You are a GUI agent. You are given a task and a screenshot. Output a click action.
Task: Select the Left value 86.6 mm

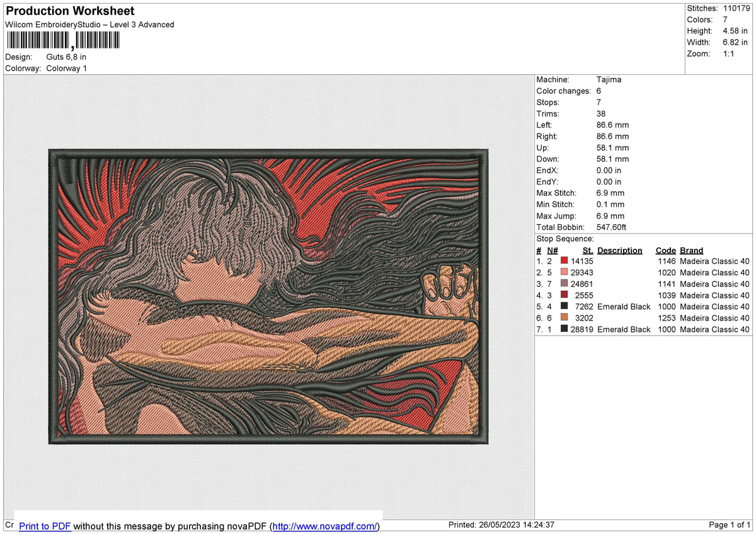[612, 125]
